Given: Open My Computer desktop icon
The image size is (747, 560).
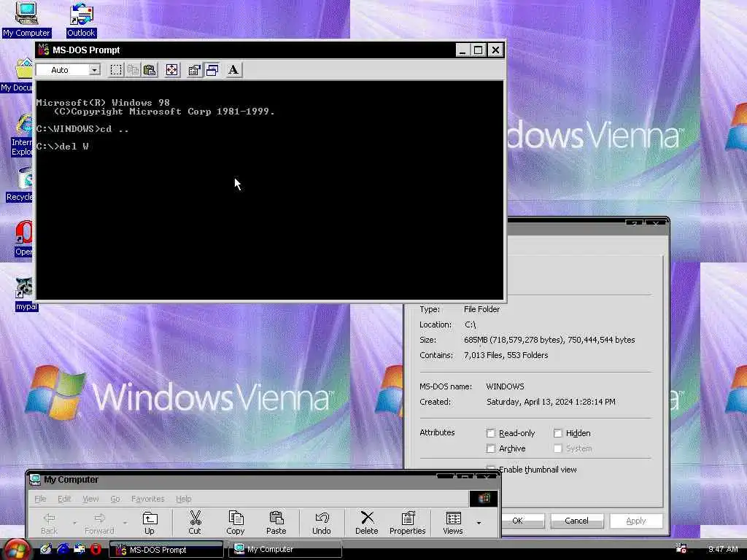Looking at the screenshot, I should (26, 19).
